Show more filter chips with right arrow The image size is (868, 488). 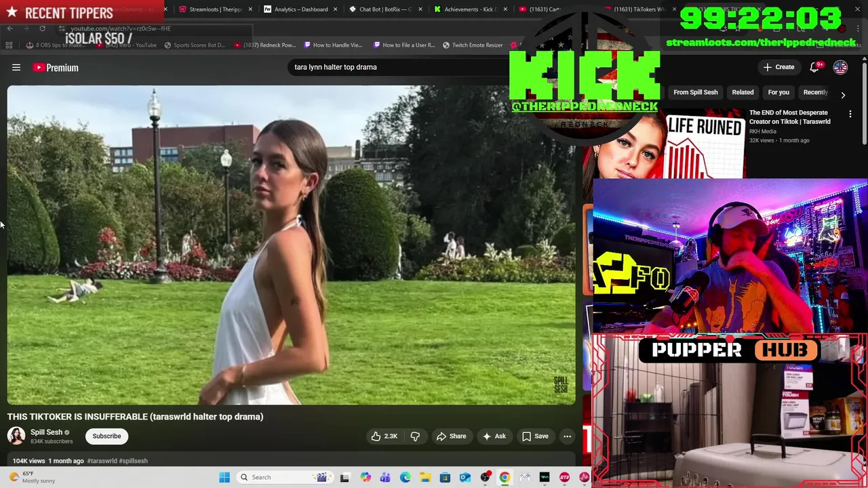coord(843,95)
